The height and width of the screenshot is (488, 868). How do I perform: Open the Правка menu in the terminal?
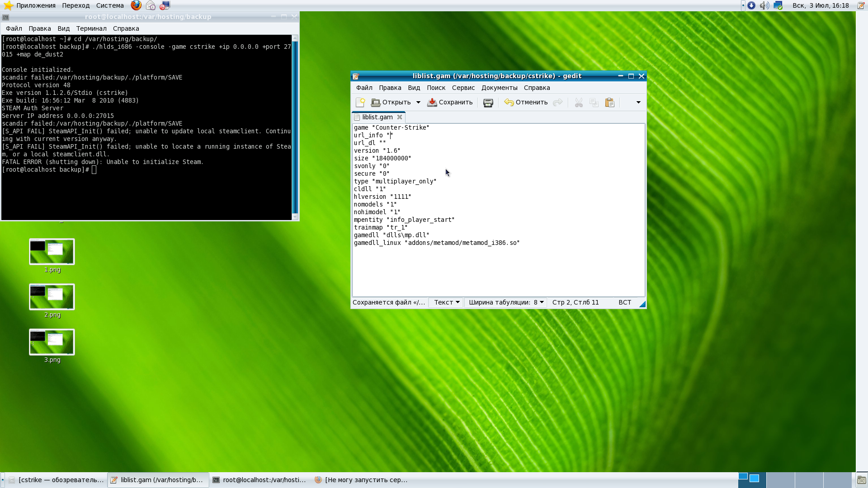tap(40, 28)
